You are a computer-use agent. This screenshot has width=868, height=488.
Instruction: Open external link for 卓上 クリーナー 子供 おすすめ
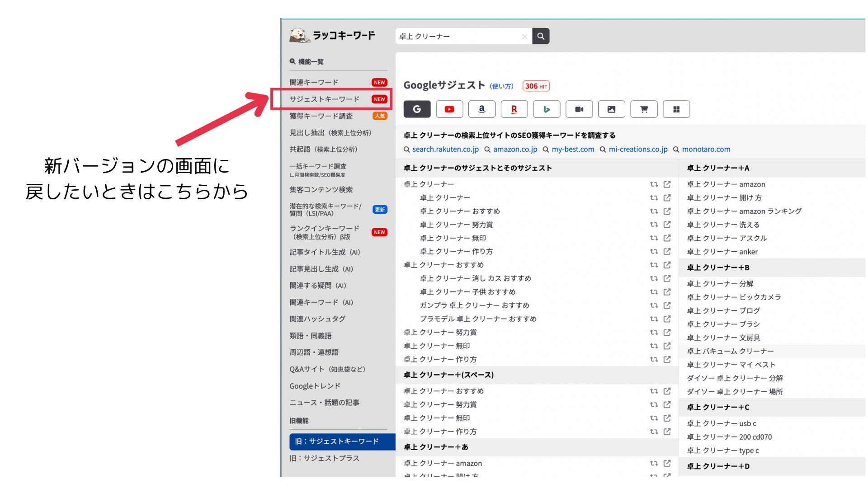pos(667,292)
